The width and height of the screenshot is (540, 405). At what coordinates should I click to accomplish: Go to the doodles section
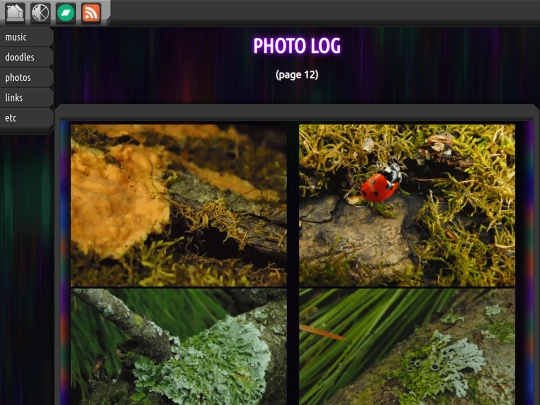[x=27, y=57]
